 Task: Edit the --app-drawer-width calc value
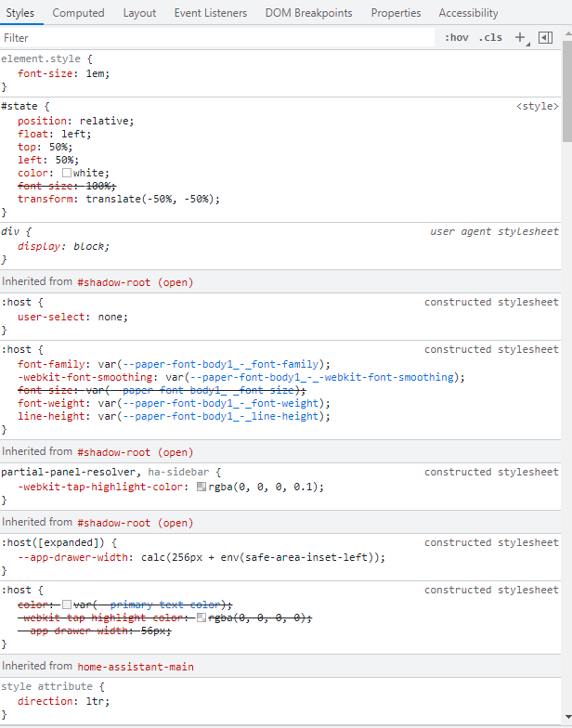(261, 557)
